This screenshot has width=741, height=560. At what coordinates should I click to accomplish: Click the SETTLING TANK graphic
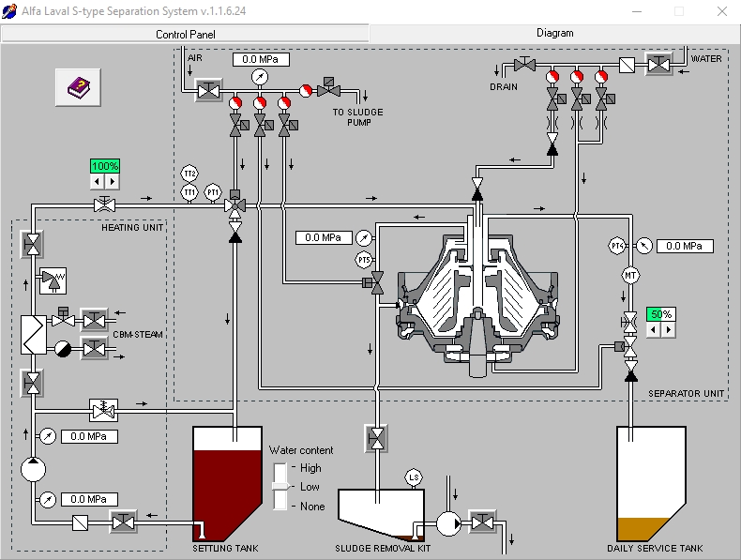tap(227, 484)
